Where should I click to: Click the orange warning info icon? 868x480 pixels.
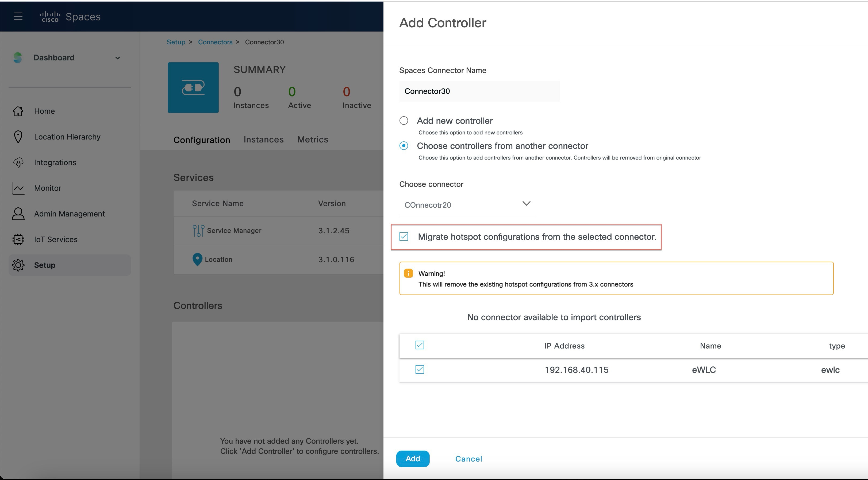[408, 273]
